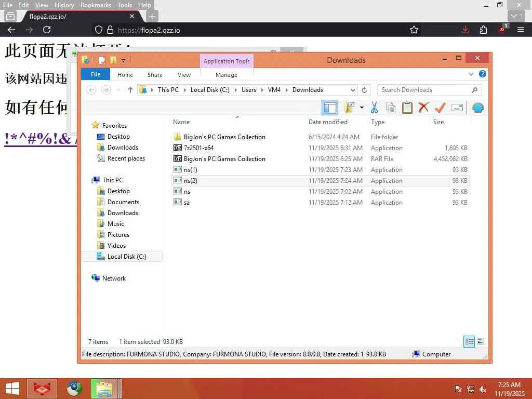Open the Home ribbon tab

125,75
